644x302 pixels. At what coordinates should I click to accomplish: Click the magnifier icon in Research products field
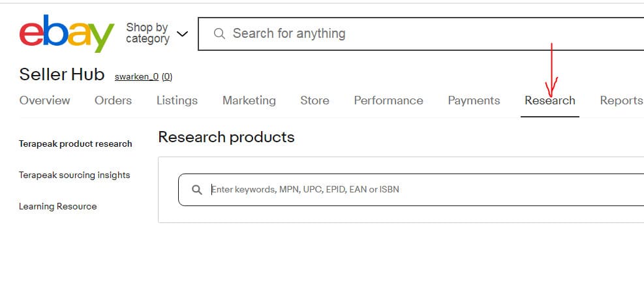(x=197, y=190)
